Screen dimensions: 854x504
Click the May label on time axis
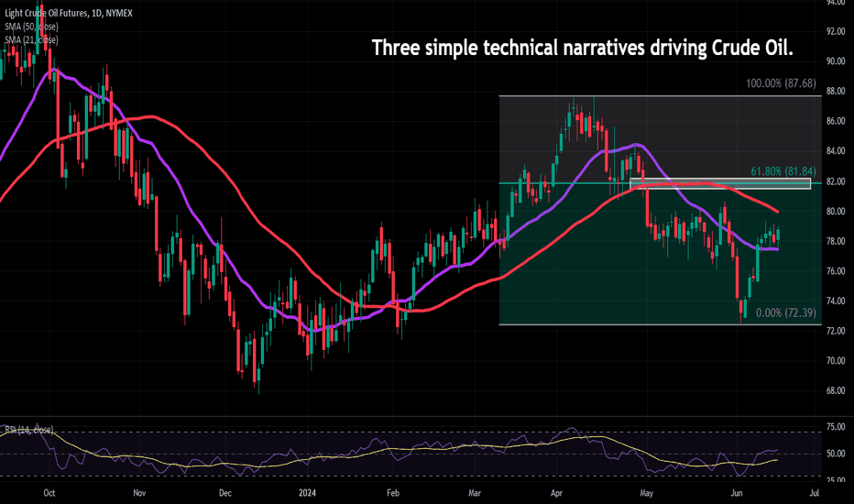(x=647, y=493)
